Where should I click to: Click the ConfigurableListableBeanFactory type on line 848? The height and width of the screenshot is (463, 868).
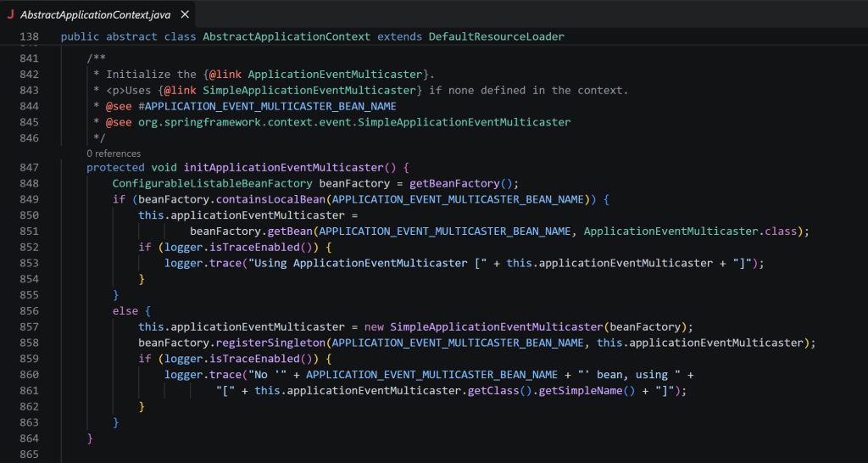click(213, 183)
